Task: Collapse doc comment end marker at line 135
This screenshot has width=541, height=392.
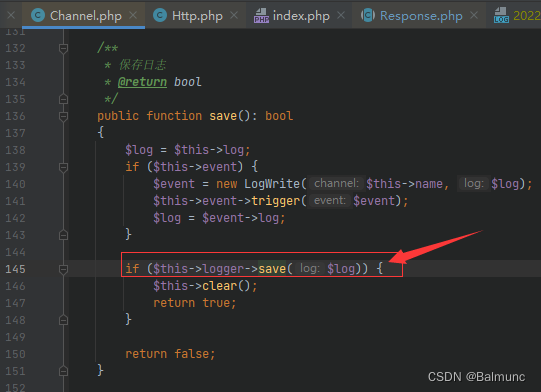Action: pos(63,99)
